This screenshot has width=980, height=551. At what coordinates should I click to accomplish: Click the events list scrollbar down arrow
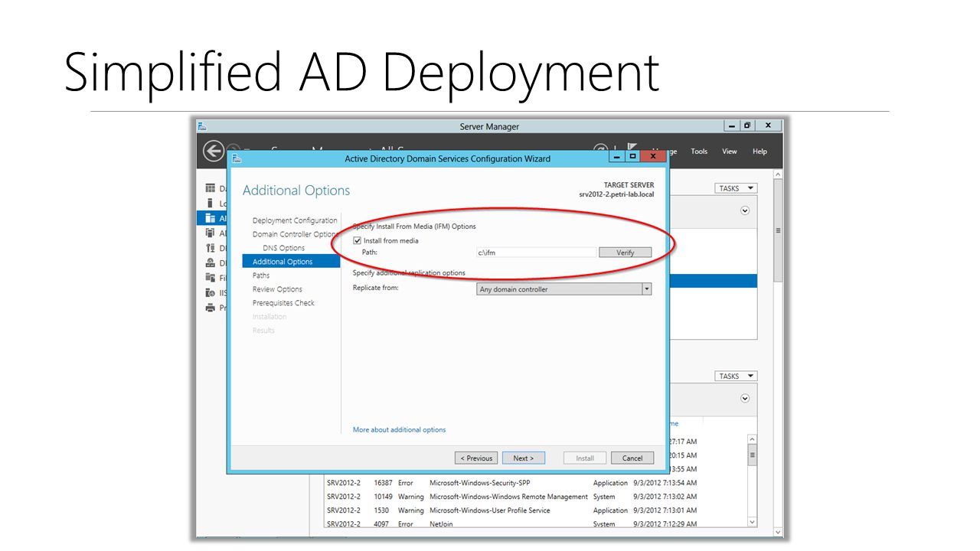point(752,522)
